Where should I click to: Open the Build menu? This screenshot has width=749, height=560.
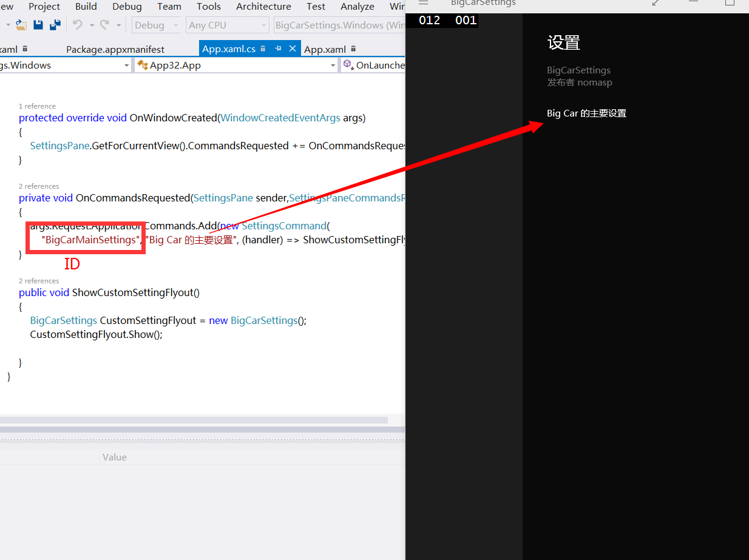coord(86,7)
